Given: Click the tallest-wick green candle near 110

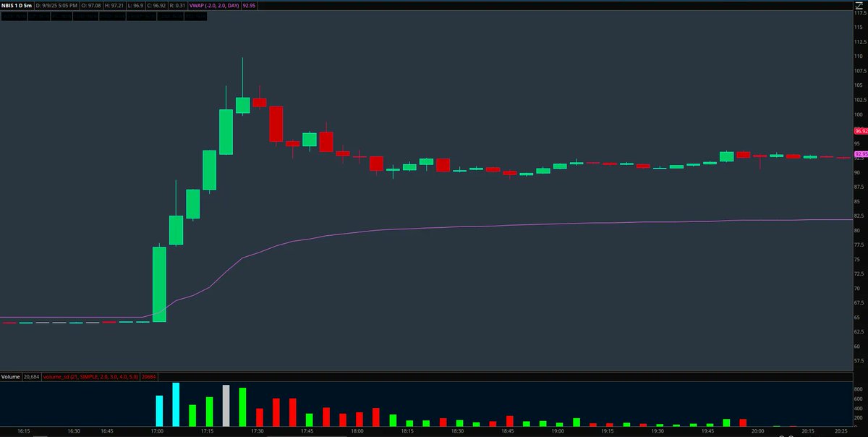Looking at the screenshot, I should click(x=242, y=105).
